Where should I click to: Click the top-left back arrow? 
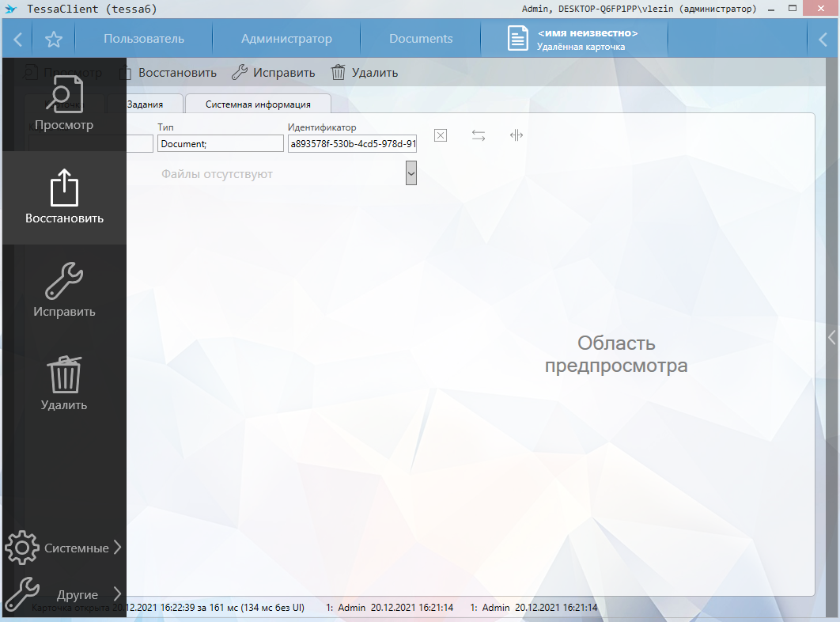(17, 39)
